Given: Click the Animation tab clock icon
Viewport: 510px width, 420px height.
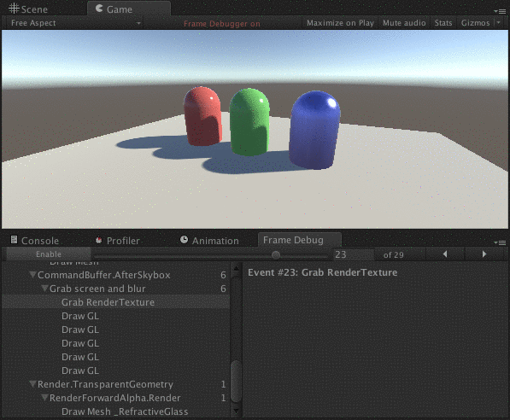Looking at the screenshot, I should (184, 240).
